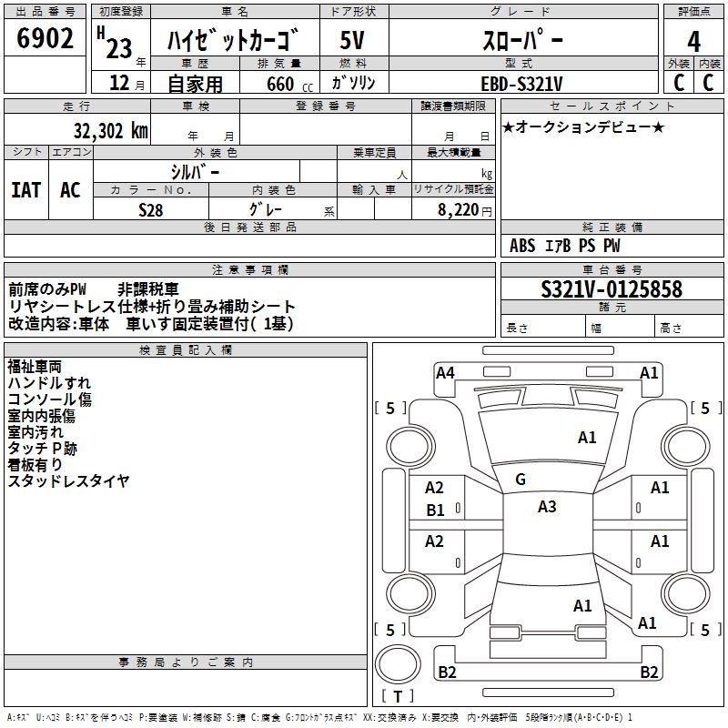Screen dimensions: 728x728
Task: Click the 高さ dimension label
Action: (x=671, y=328)
